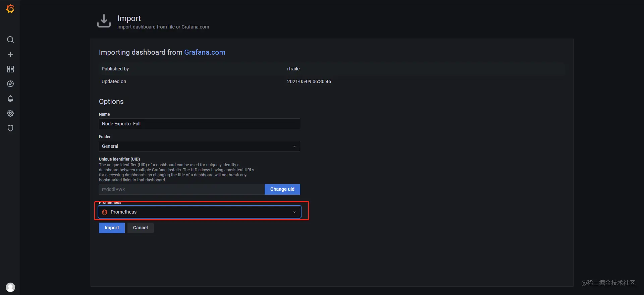Open the search magnifier in the sidebar
The width and height of the screenshot is (644, 295).
(10, 40)
